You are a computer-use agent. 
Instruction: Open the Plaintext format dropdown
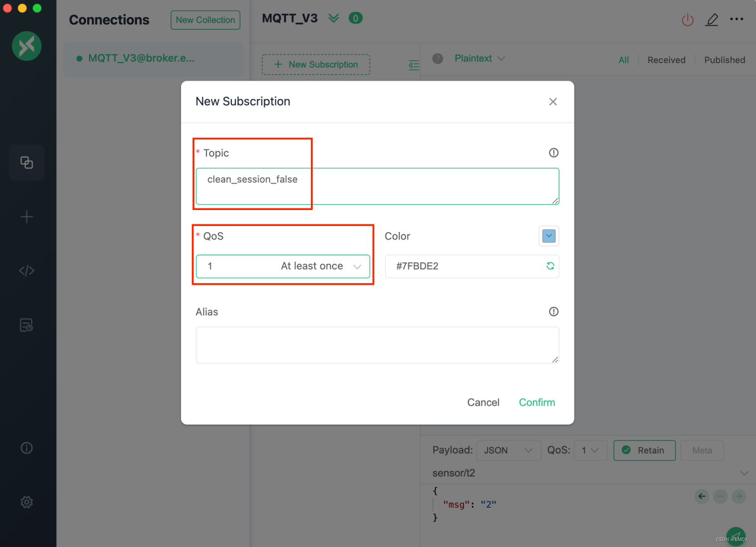coord(479,58)
